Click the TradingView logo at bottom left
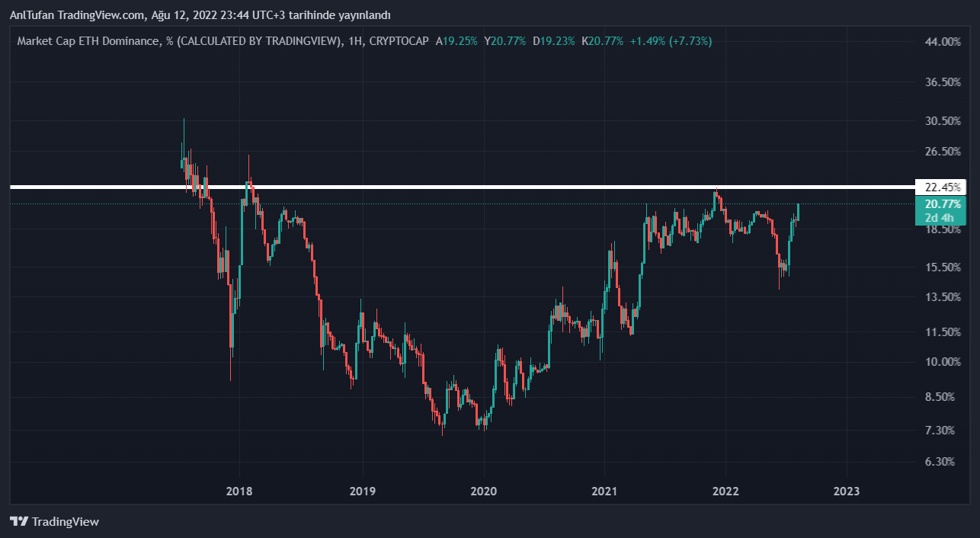The height and width of the screenshot is (538, 980). point(54,522)
